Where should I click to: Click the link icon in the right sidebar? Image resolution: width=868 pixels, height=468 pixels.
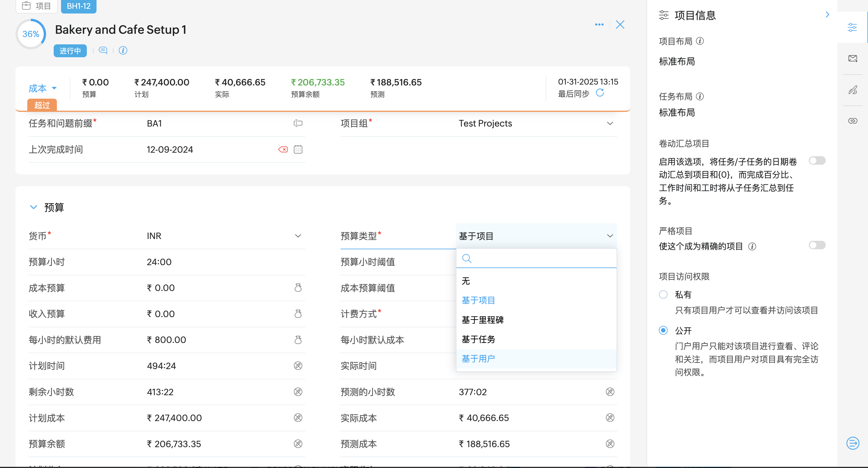(852, 121)
